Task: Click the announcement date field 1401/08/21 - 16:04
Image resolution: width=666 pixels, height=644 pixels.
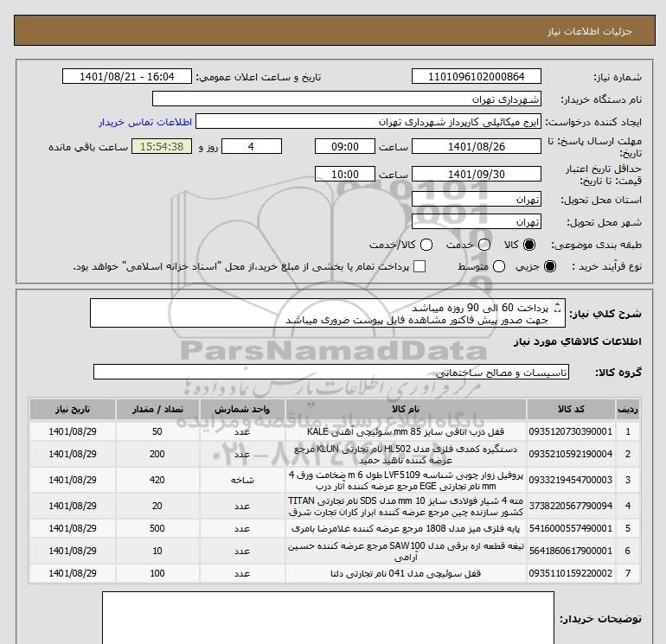Action: pos(126,76)
